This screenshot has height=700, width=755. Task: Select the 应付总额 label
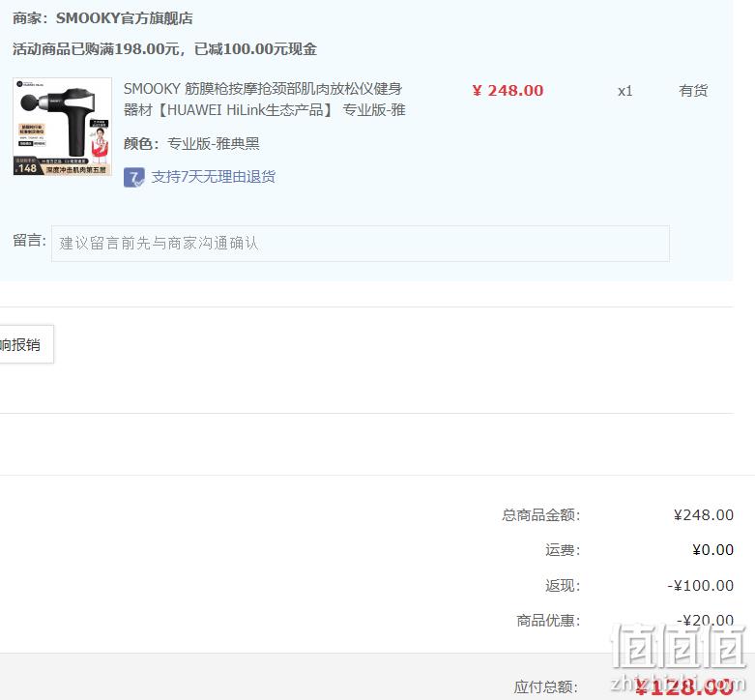tap(546, 686)
